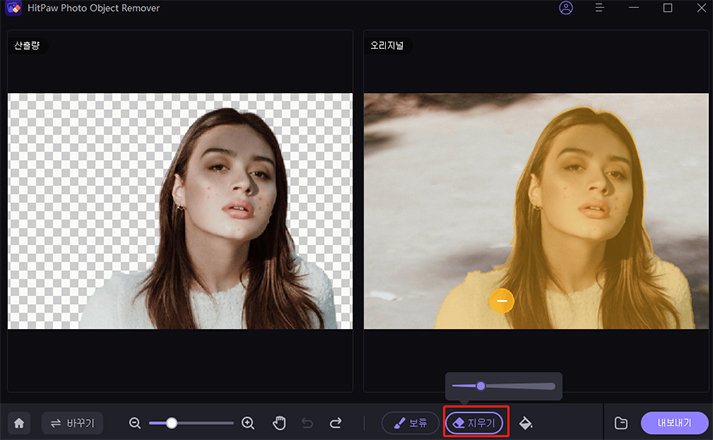Click the Home icon in bottom toolbar
The width and height of the screenshot is (713, 440).
click(x=19, y=423)
